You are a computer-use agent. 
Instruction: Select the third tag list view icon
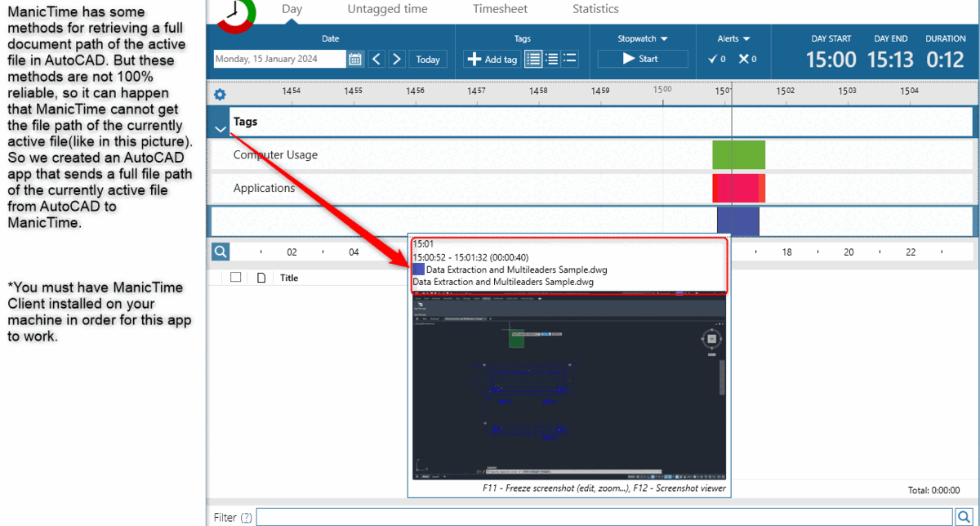(570, 59)
